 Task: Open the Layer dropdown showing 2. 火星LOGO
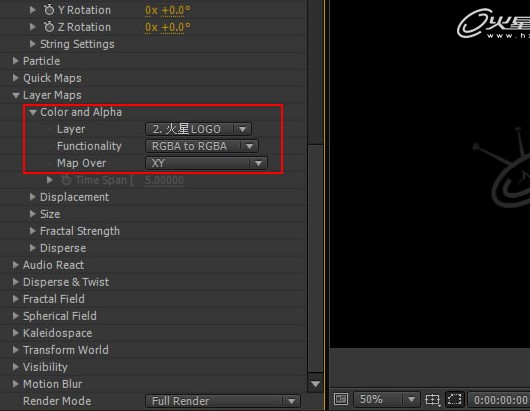coord(198,129)
